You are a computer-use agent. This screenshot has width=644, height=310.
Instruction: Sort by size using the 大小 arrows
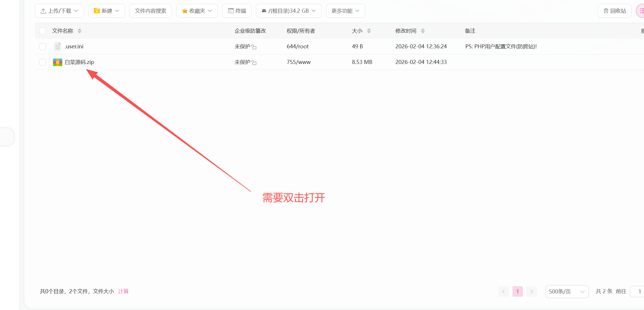[369, 31]
